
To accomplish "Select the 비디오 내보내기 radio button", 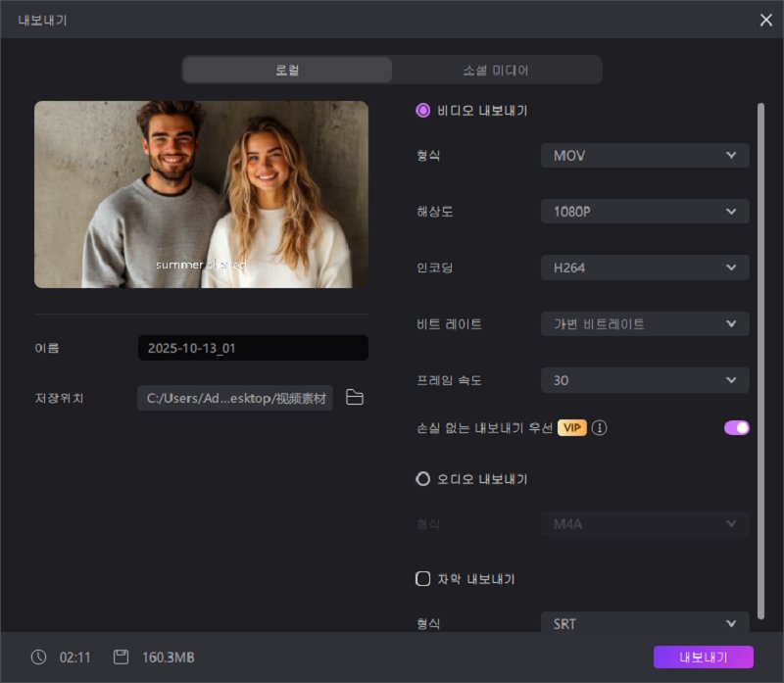I will (423, 111).
